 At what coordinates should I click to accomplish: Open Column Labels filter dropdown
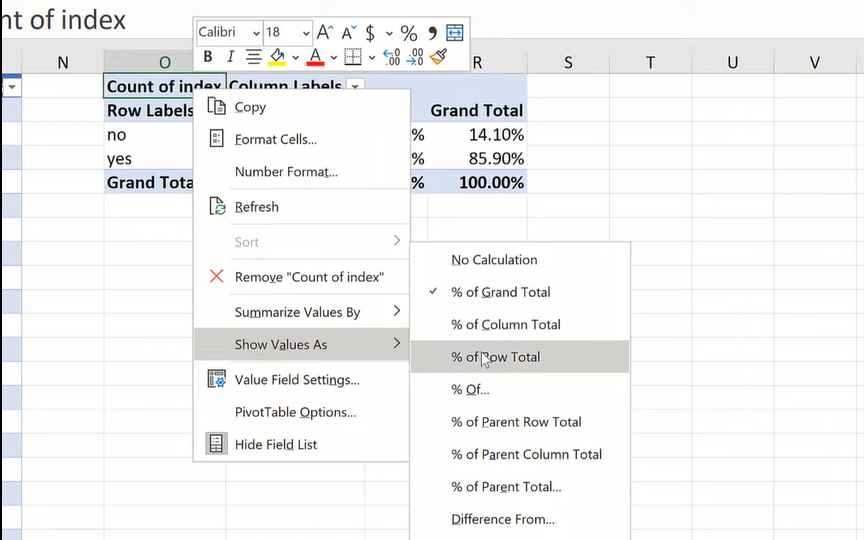(355, 85)
